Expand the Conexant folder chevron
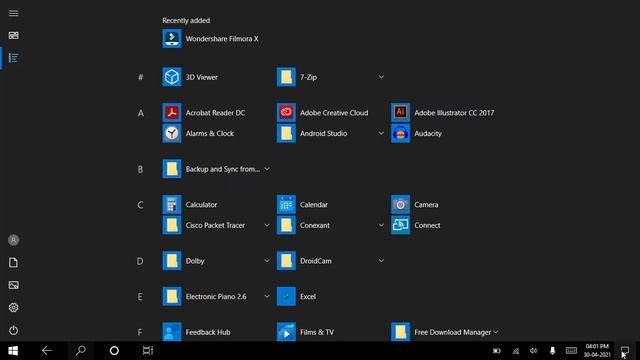Screen dimensions: 640x360 coord(381,225)
